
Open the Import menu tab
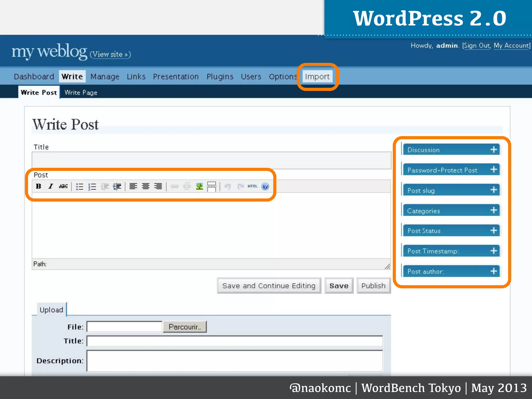point(317,77)
